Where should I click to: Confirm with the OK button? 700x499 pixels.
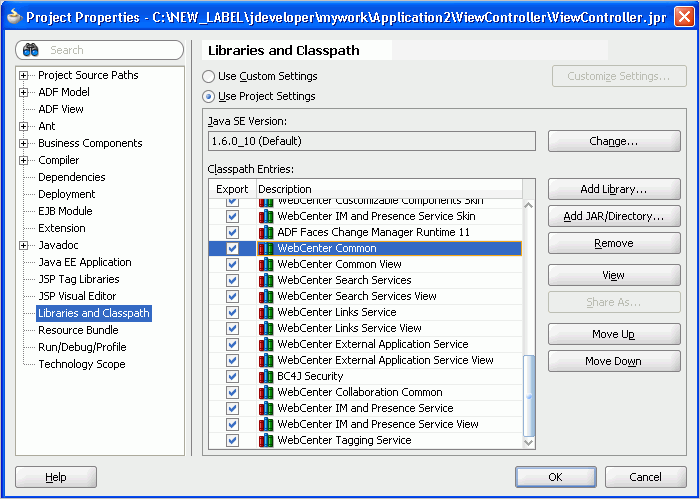[x=556, y=477]
